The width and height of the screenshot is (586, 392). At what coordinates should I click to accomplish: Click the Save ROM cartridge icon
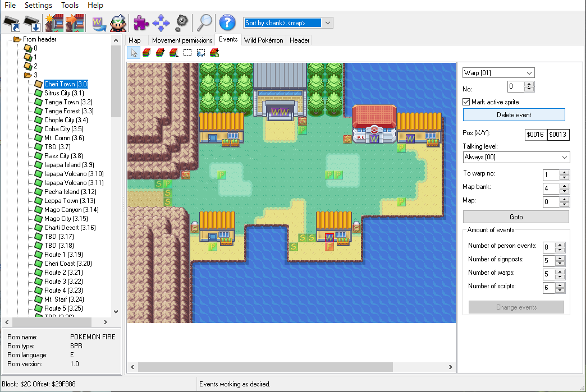click(x=32, y=23)
